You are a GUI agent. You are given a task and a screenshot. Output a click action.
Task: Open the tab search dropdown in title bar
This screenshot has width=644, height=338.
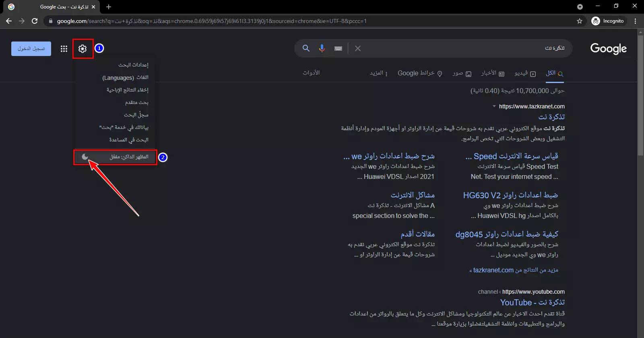(x=580, y=7)
